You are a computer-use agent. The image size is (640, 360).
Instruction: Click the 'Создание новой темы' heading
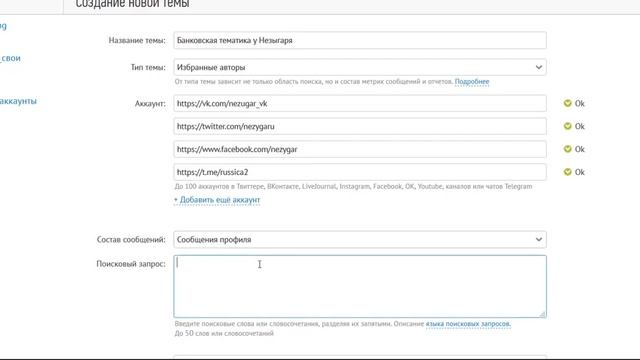132,4
